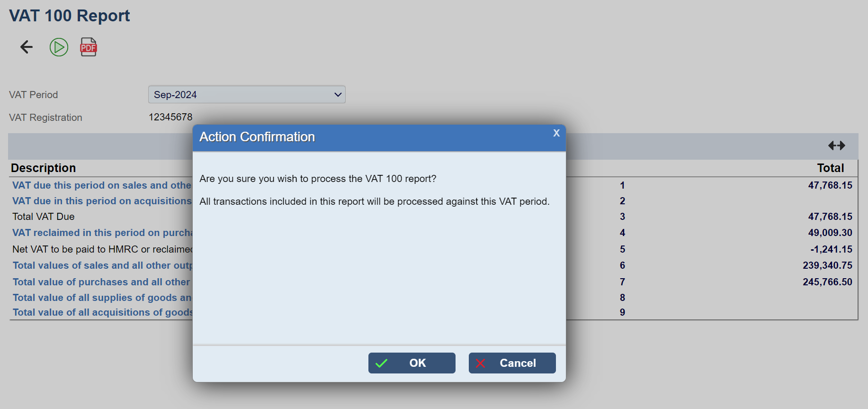
Task: Open 'Total values of sales' link
Action: [101, 265]
